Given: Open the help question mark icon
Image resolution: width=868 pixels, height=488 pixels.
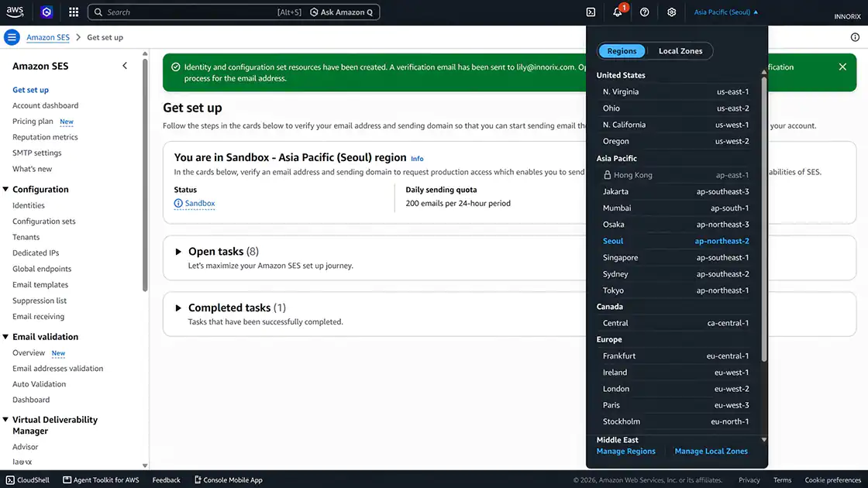Looking at the screenshot, I should (644, 12).
